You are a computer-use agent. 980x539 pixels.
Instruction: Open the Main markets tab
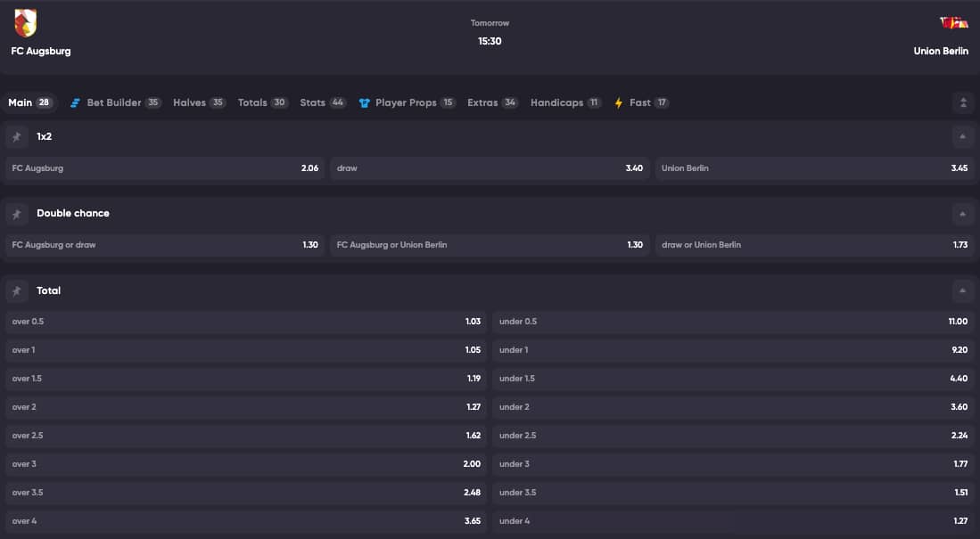29,102
